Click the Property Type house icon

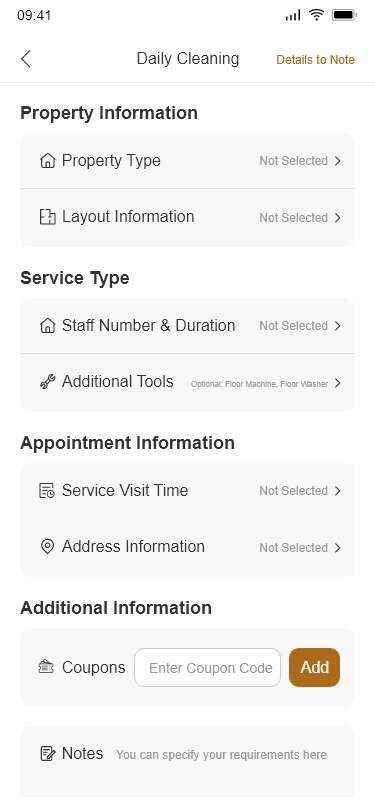(x=47, y=161)
